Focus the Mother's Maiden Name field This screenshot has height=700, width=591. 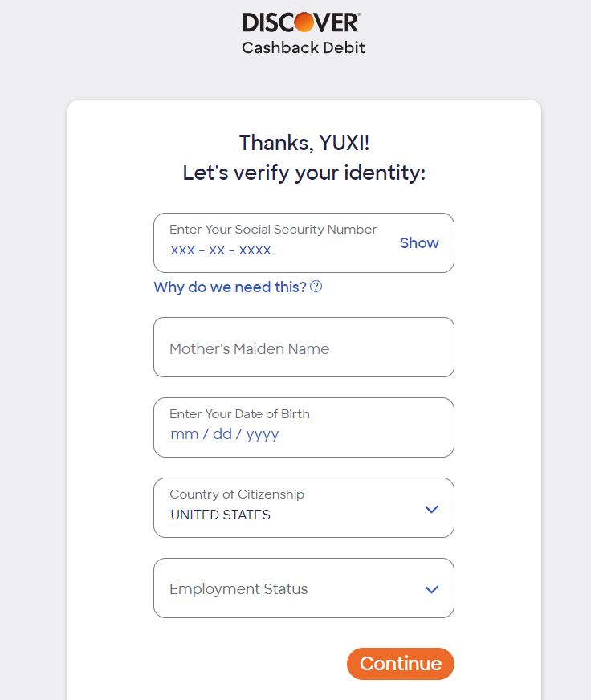304,348
